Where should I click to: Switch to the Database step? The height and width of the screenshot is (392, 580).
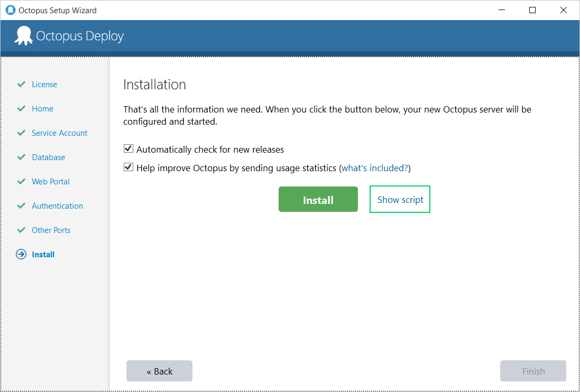pyautogui.click(x=48, y=157)
